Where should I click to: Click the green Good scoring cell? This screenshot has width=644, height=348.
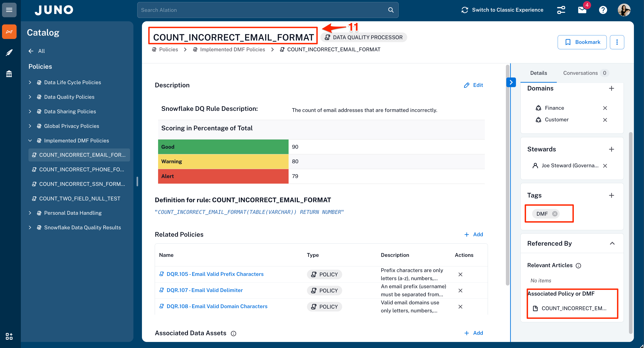pyautogui.click(x=223, y=147)
